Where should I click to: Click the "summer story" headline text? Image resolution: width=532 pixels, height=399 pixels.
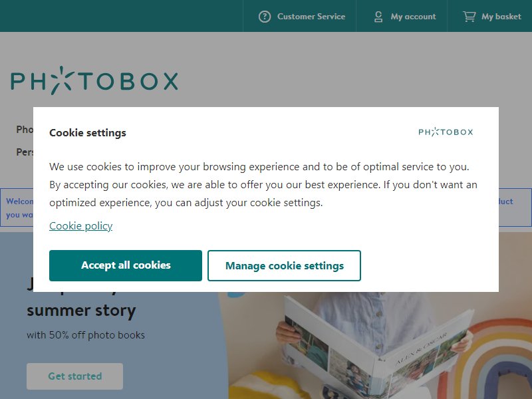[81, 311]
